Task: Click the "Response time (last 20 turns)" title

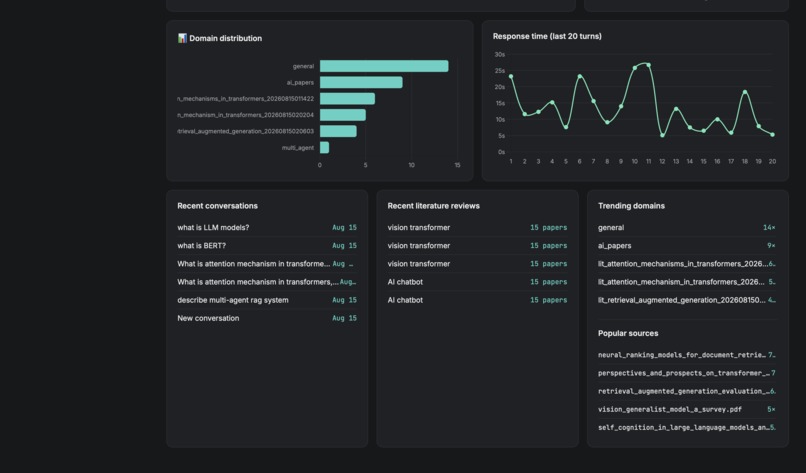Action: click(547, 36)
